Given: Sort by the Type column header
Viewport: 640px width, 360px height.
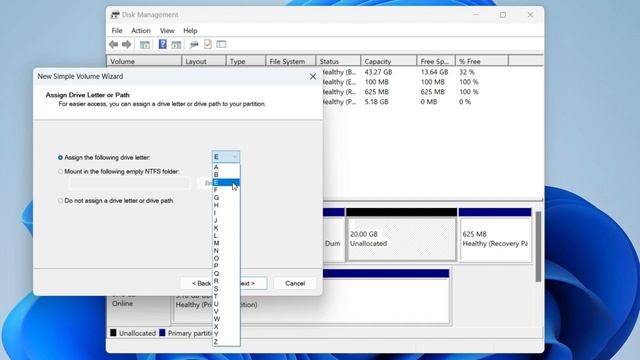Looking at the screenshot, I should (x=246, y=61).
